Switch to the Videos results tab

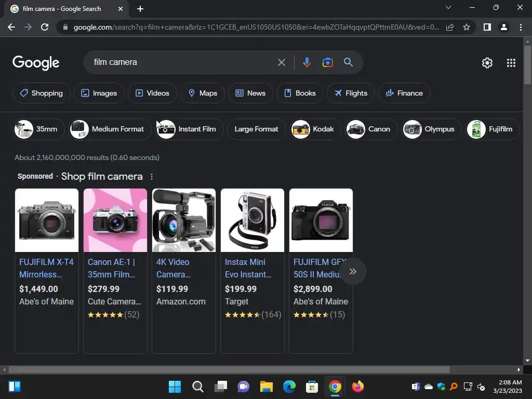(152, 93)
